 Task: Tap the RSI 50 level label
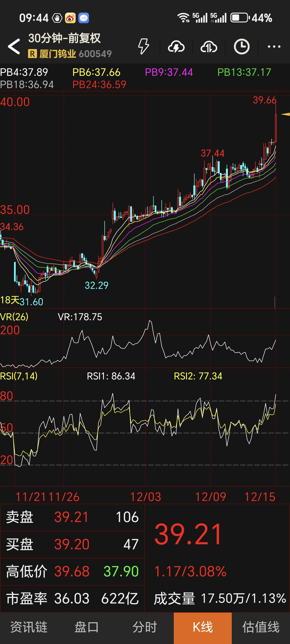click(7, 427)
